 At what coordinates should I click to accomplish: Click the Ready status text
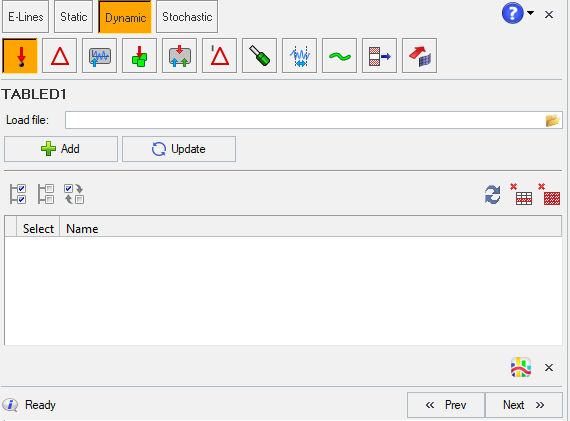[40, 405]
